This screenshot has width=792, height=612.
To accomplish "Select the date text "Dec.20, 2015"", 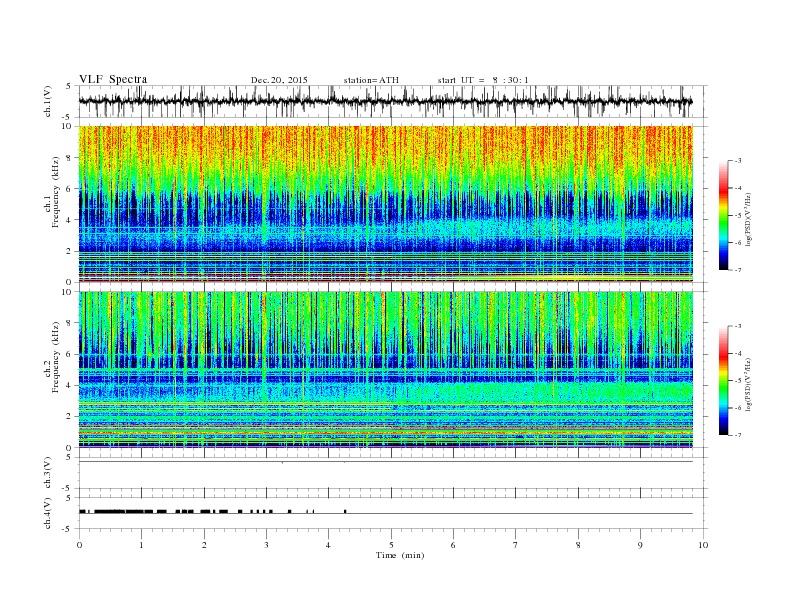I will 279,80.
